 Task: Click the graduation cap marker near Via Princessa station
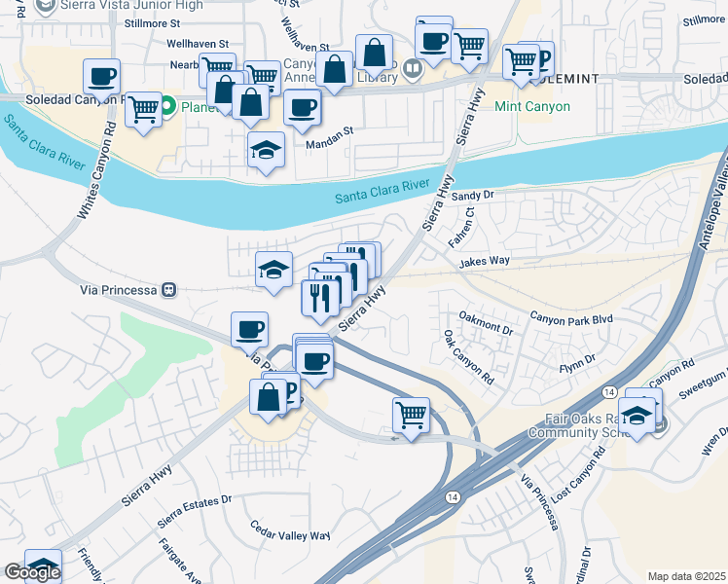(273, 271)
